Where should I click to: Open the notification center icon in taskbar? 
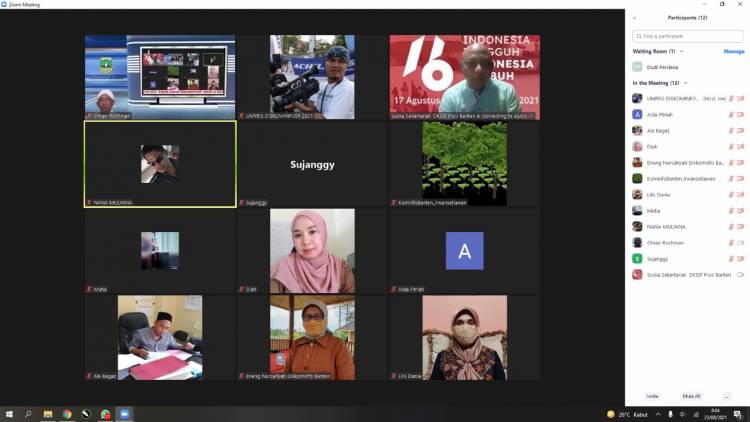(x=738, y=414)
